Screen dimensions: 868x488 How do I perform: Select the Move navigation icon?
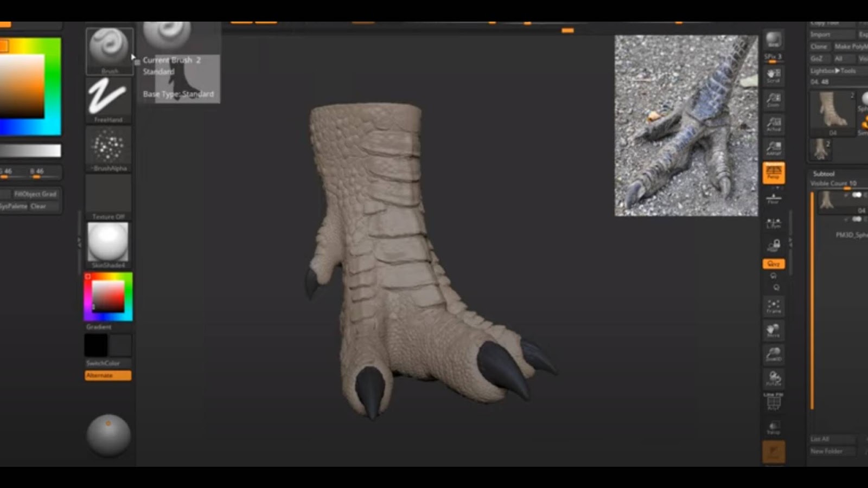coord(773,330)
